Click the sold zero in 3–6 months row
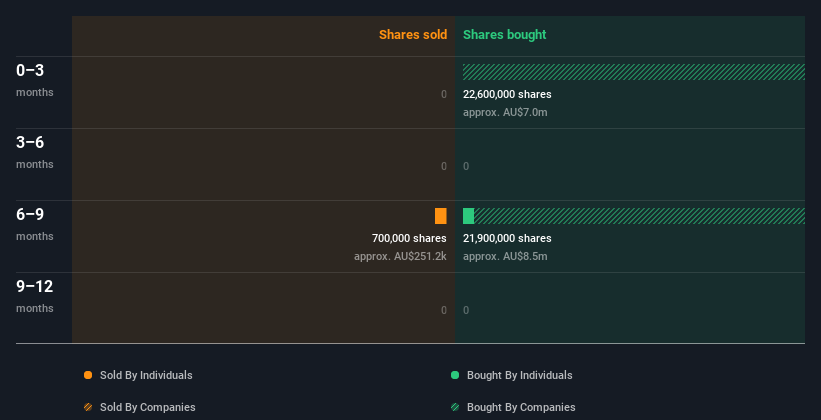Screen dimensions: 821x420 coord(444,167)
